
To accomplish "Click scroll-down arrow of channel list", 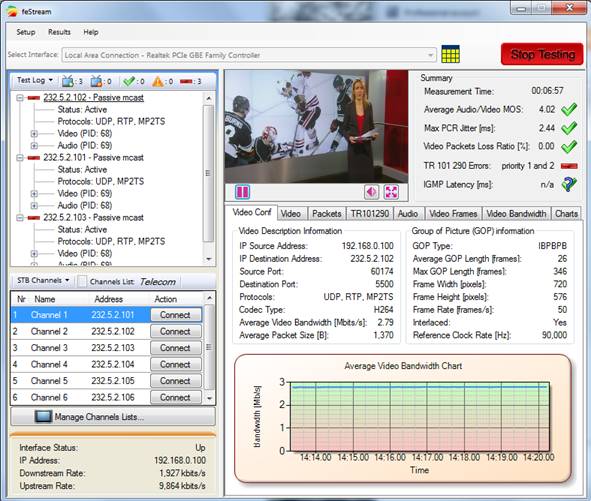I will [x=209, y=398].
